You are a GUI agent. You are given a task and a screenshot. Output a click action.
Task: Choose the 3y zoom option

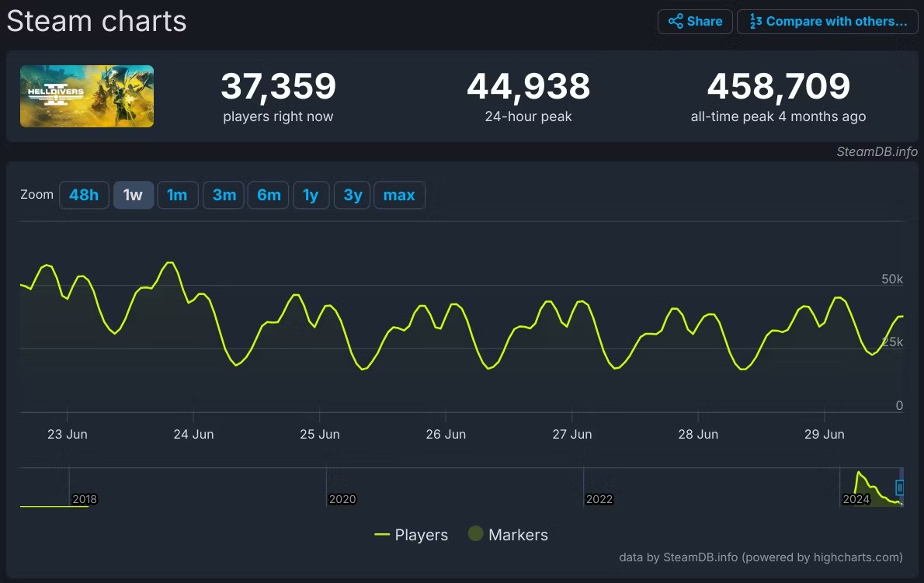point(353,195)
